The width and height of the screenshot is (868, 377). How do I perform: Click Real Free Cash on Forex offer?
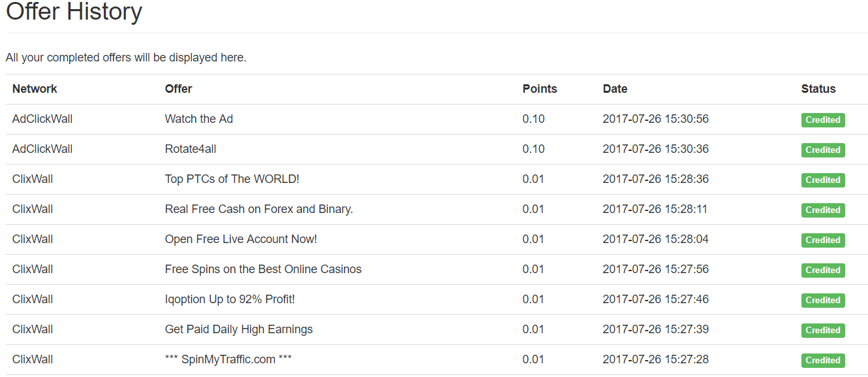258,209
